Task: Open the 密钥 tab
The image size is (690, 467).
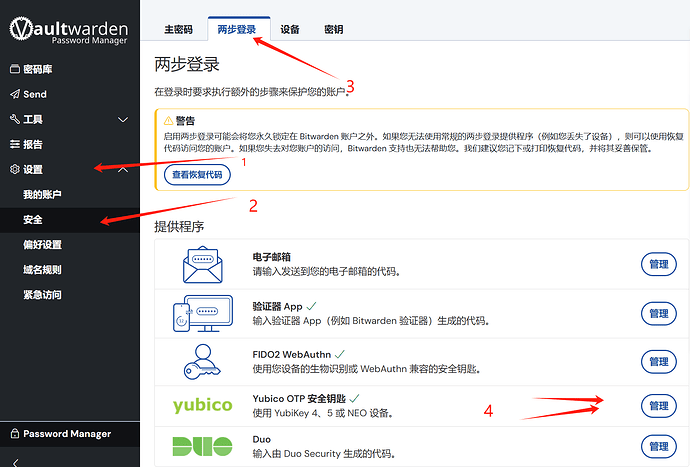Action: [334, 29]
